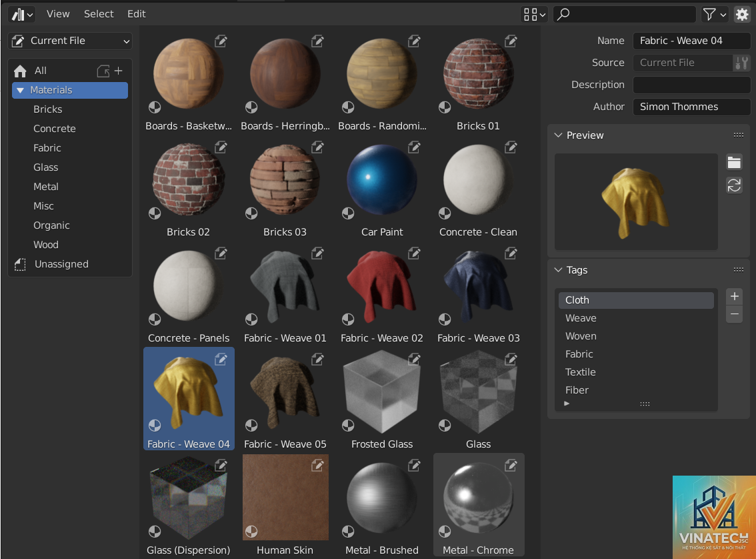Click the empty Description field
Image resolution: width=756 pixels, height=559 pixels.
point(691,85)
